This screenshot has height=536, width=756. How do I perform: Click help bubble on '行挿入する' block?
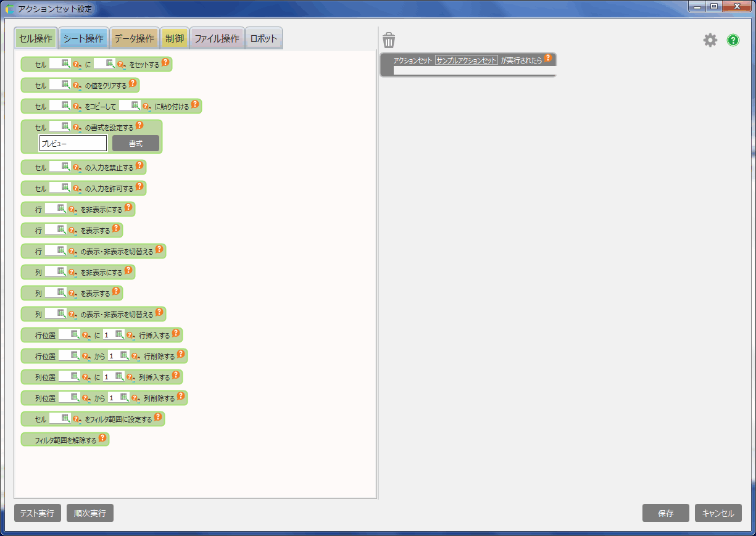(176, 333)
